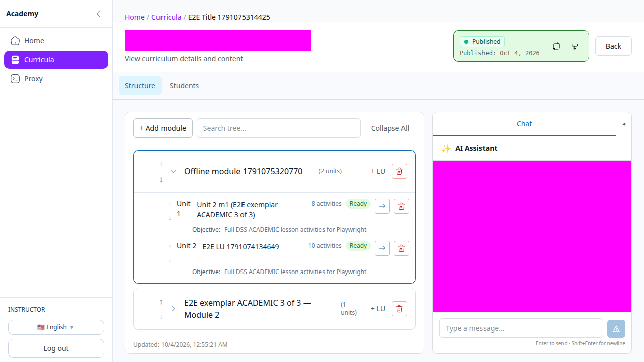This screenshot has height=362, width=644.
Task: Collapse the Academy sidebar with the chevron
Action: tap(99, 14)
